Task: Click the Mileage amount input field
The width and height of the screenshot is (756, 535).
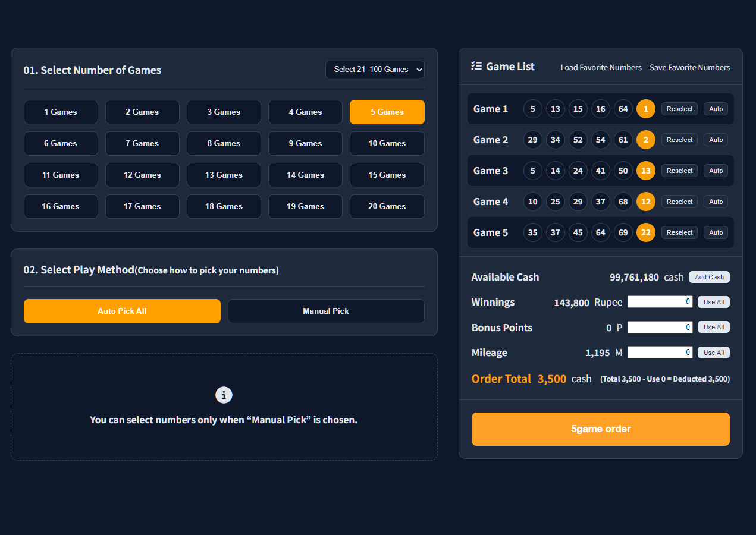Action: coord(660,352)
